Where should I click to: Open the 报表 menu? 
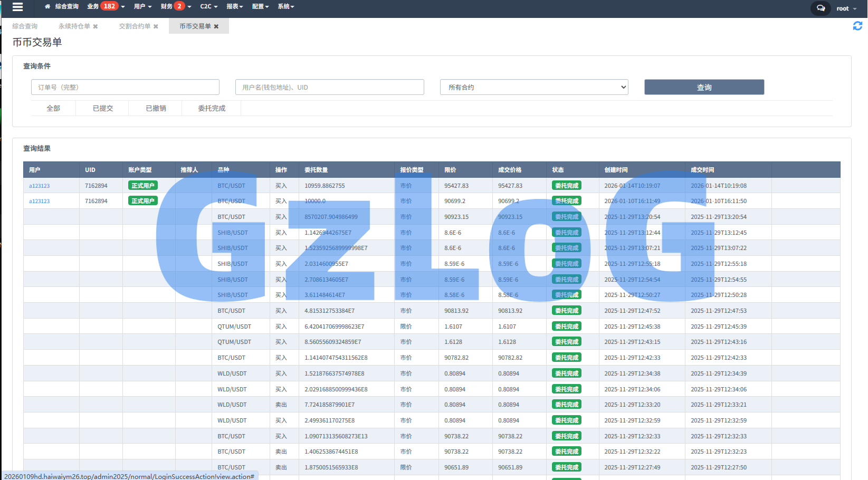pyautogui.click(x=234, y=6)
